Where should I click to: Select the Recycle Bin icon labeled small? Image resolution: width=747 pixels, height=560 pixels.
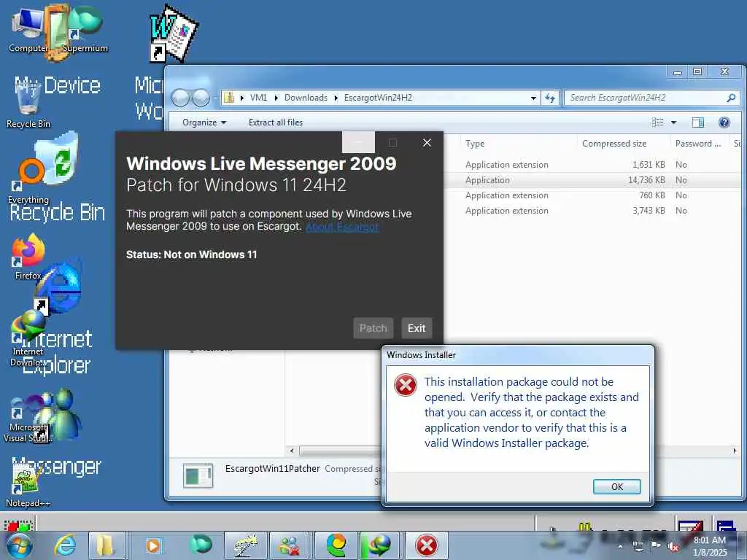(28, 105)
